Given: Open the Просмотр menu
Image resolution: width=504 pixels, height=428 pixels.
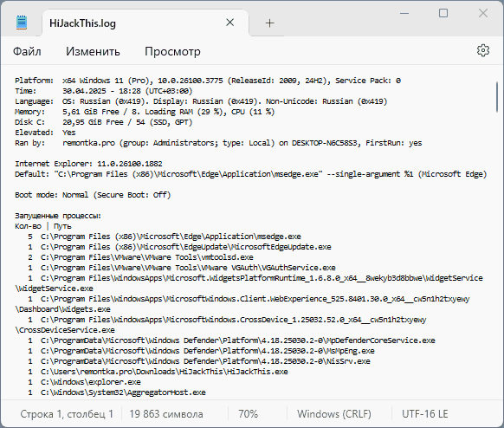Looking at the screenshot, I should [x=172, y=51].
